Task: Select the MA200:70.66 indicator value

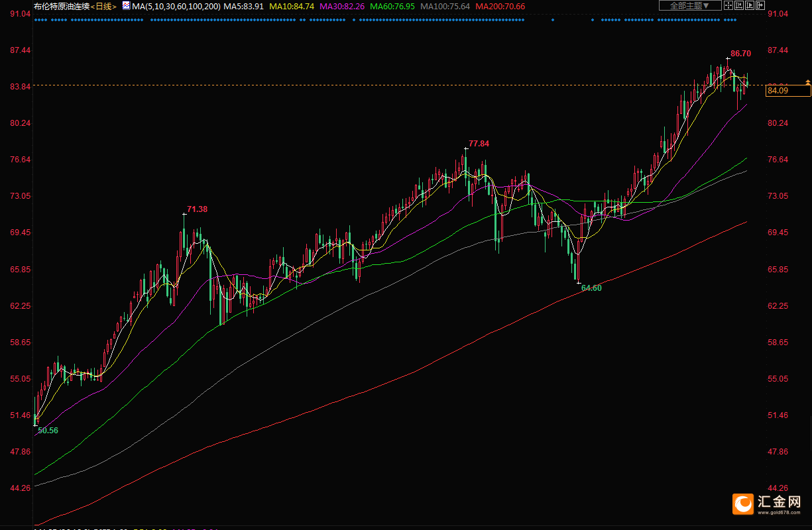Action: pyautogui.click(x=500, y=6)
